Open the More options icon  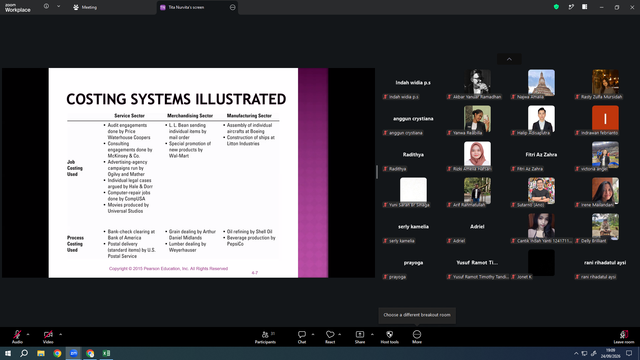pos(417,334)
